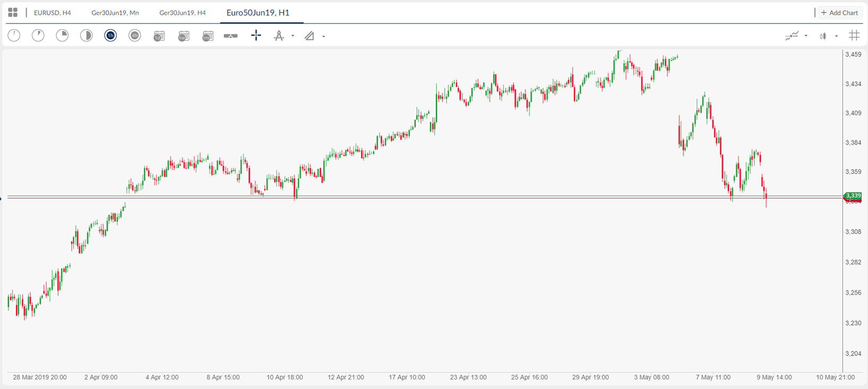
Task: Click the 29 Apr 19:00 time label
Action: 591,377
